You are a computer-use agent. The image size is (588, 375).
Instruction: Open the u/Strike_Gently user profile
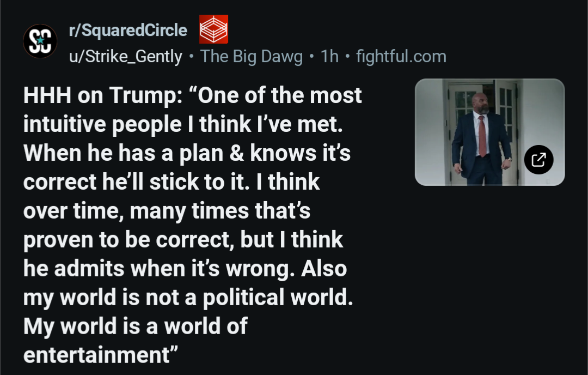[x=125, y=56]
